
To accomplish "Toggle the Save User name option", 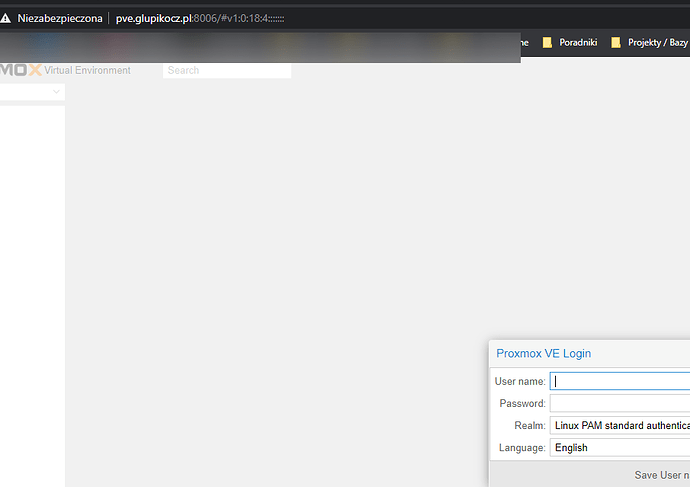I will coord(661,475).
